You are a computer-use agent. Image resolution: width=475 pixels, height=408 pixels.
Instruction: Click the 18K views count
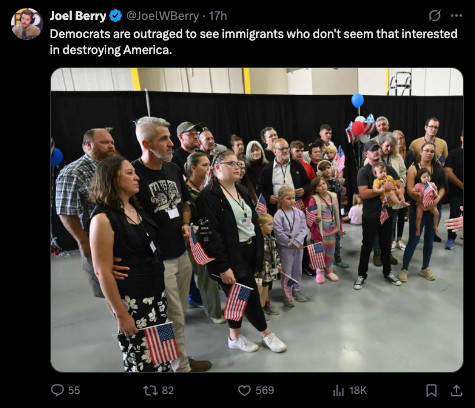pos(358,390)
